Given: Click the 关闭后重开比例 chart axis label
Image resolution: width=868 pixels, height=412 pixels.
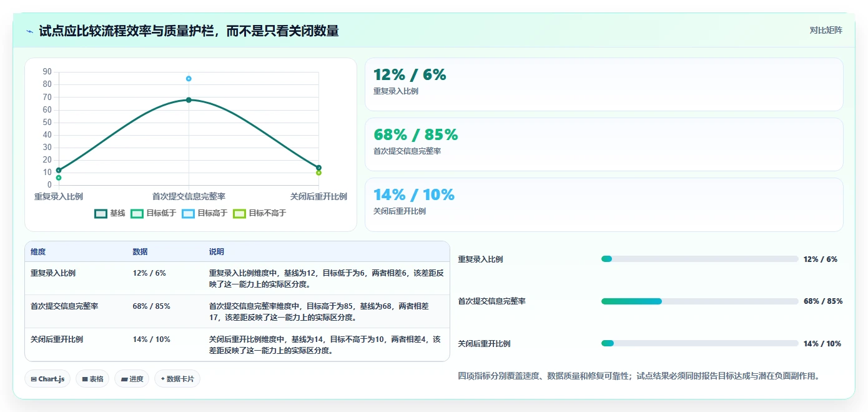Looking at the screenshot, I should coord(318,196).
